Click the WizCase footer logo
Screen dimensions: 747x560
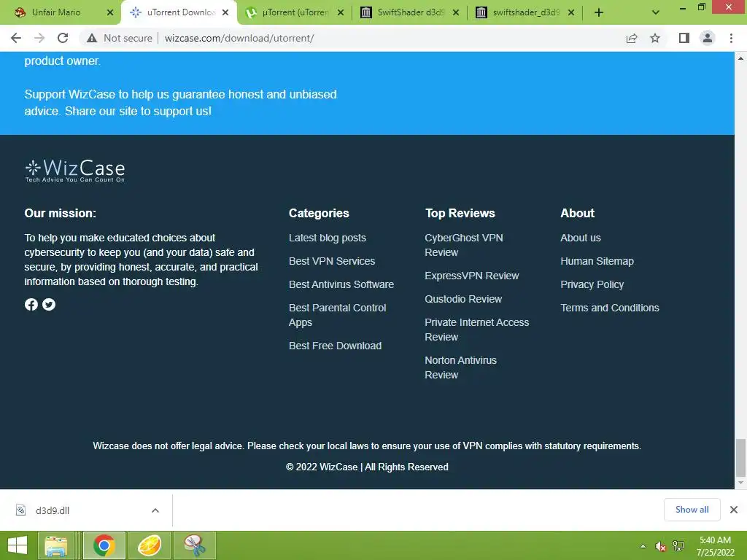coord(75,171)
